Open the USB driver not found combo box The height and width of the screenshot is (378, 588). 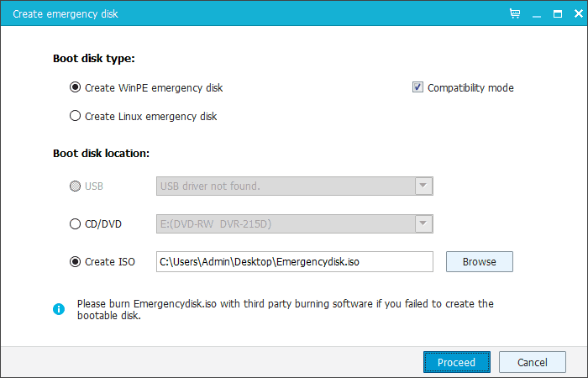(294, 186)
